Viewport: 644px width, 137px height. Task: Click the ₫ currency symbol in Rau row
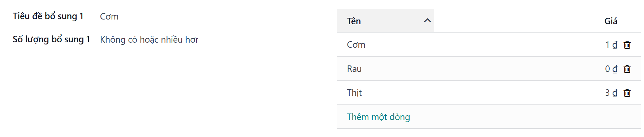tap(615, 69)
